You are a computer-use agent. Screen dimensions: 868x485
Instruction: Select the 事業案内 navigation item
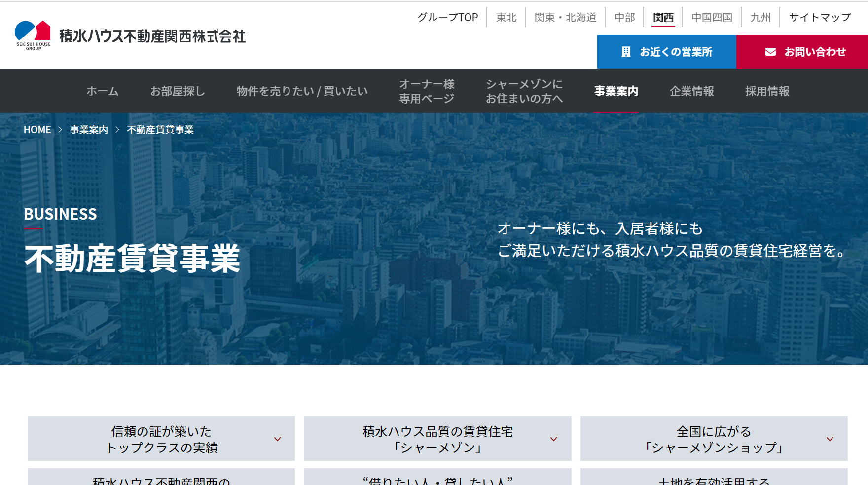point(616,91)
